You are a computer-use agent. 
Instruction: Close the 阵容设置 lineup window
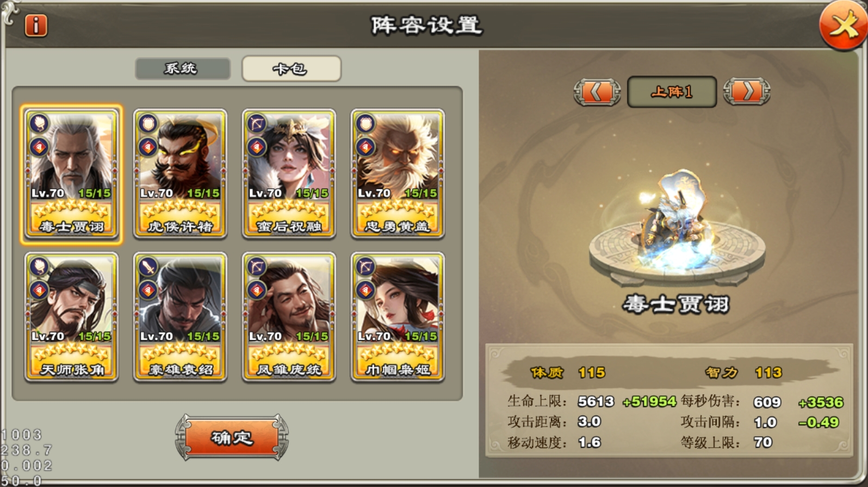(842, 25)
